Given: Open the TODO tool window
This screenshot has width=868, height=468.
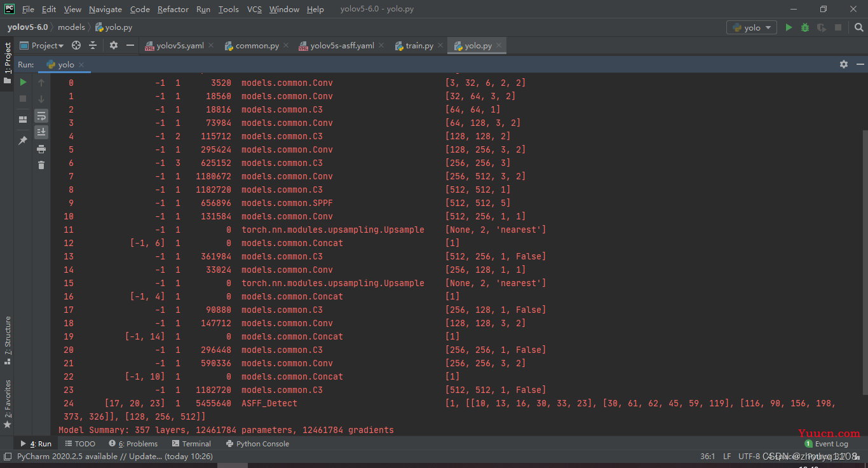Looking at the screenshot, I should pyautogui.click(x=79, y=444).
